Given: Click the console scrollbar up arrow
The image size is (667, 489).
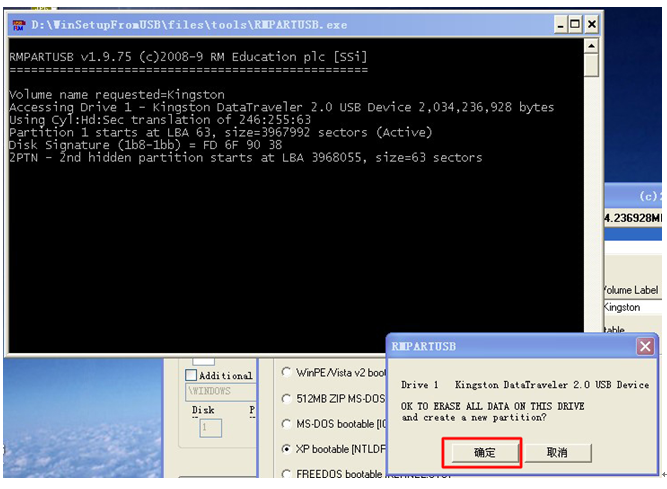Looking at the screenshot, I should [591, 46].
